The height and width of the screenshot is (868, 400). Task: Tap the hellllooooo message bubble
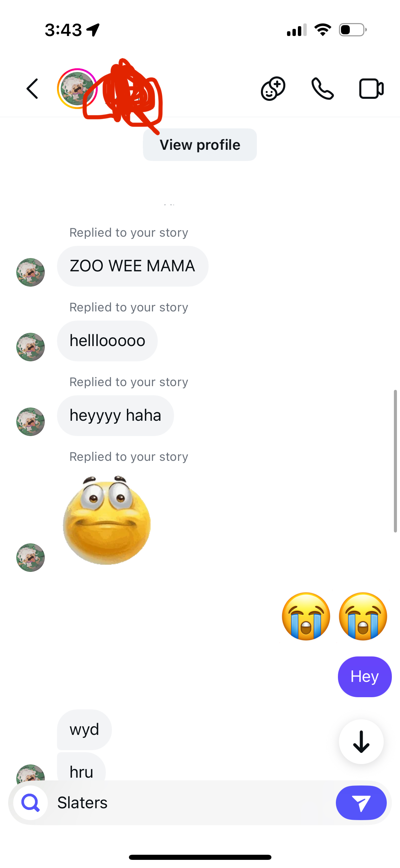point(107,341)
